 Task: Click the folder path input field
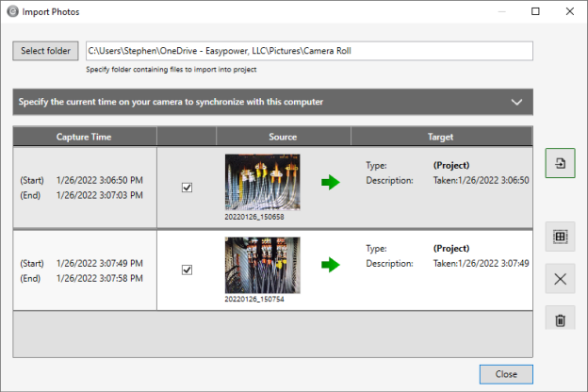click(x=308, y=51)
